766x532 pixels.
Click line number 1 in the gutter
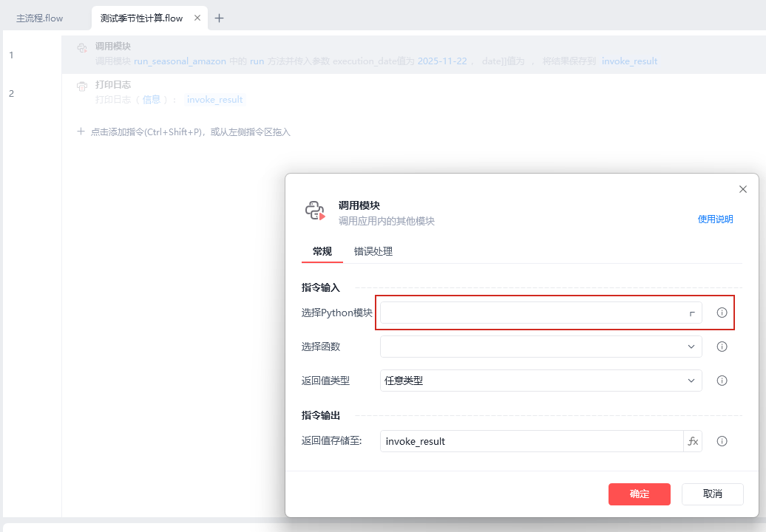[x=11, y=55]
